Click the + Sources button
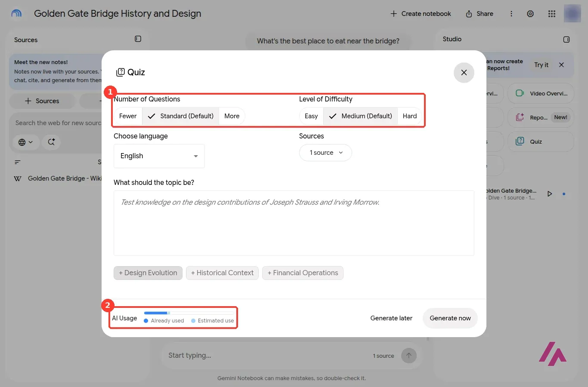 pos(42,101)
